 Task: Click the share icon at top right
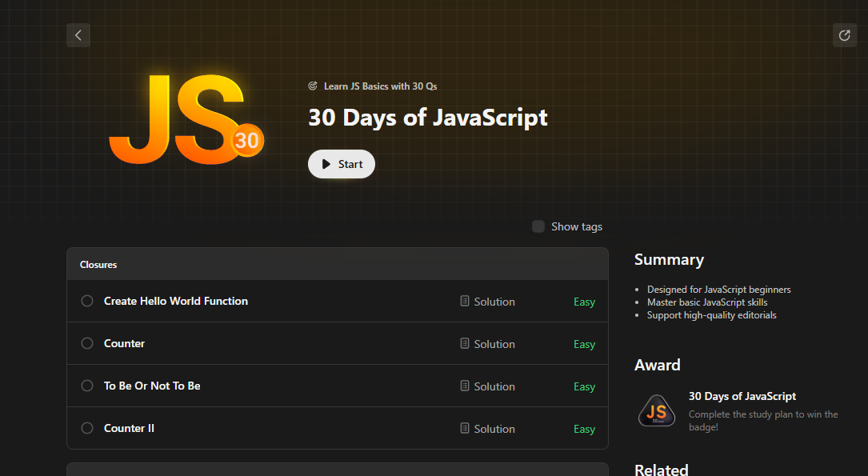844,35
